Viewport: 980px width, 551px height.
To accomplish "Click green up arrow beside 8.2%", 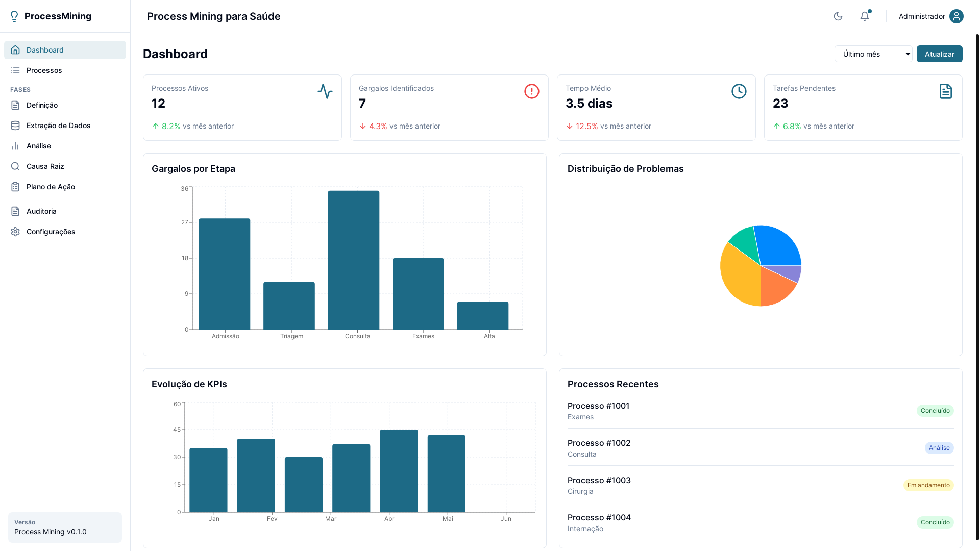I will (x=156, y=126).
